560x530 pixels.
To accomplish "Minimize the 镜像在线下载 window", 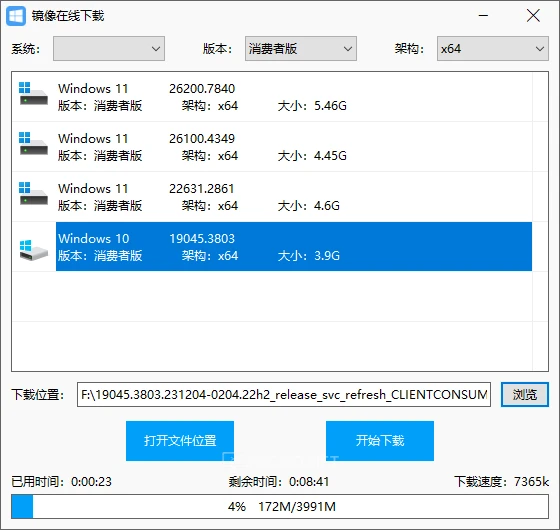I will pos(483,16).
